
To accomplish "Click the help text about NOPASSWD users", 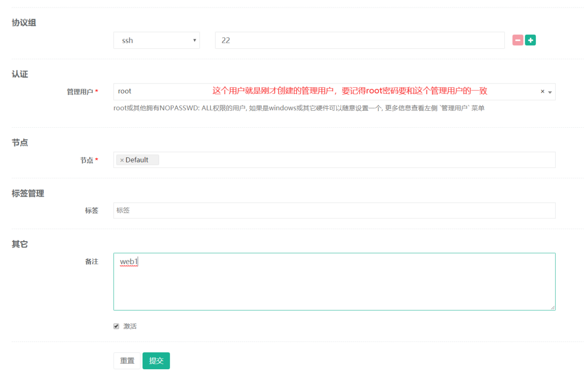I will 299,108.
